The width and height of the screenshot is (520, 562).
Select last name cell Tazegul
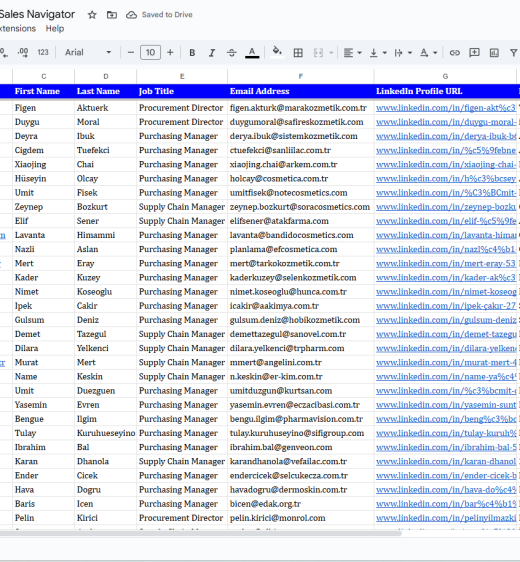pyautogui.click(x=106, y=334)
